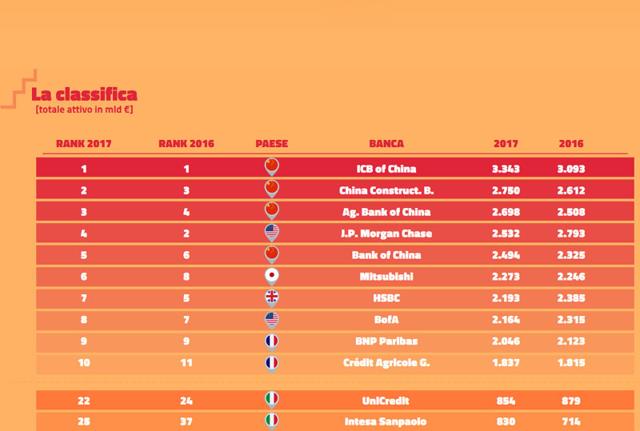This screenshot has height=431, width=640.
Task: Click the 3.343 value for ICB of China
Action: [506, 168]
